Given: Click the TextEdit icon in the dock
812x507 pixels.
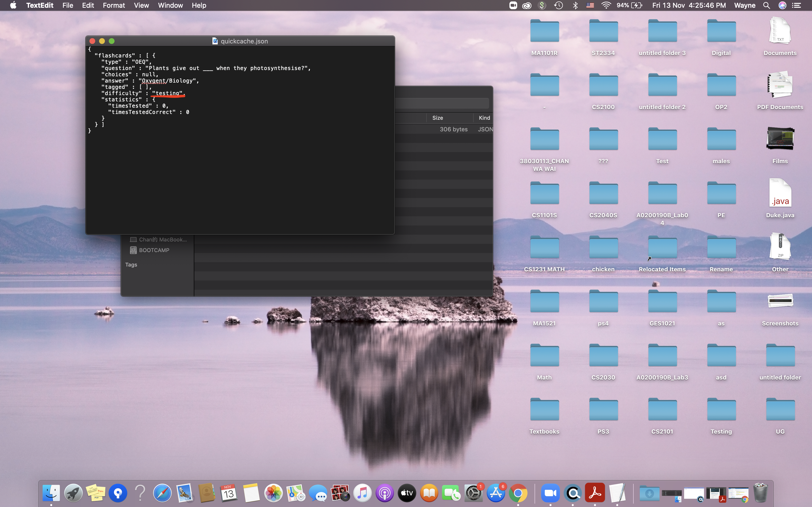Looking at the screenshot, I should pos(617,493).
